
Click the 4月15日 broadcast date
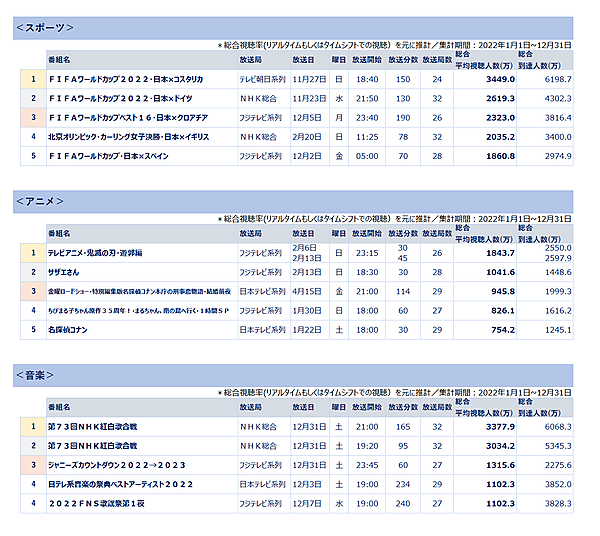(x=307, y=292)
